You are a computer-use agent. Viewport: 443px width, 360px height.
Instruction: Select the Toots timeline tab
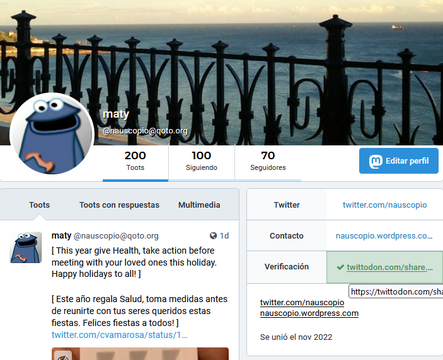[x=39, y=205]
